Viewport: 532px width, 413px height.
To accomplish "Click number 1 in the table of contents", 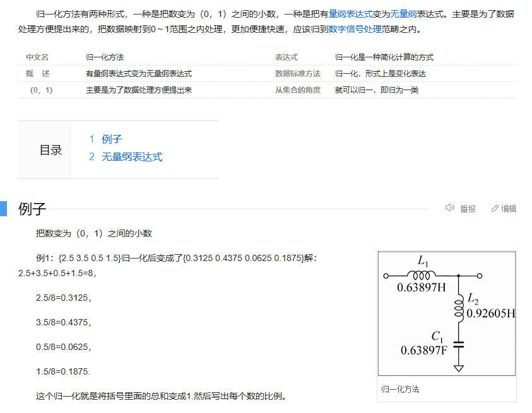I will click(92, 139).
